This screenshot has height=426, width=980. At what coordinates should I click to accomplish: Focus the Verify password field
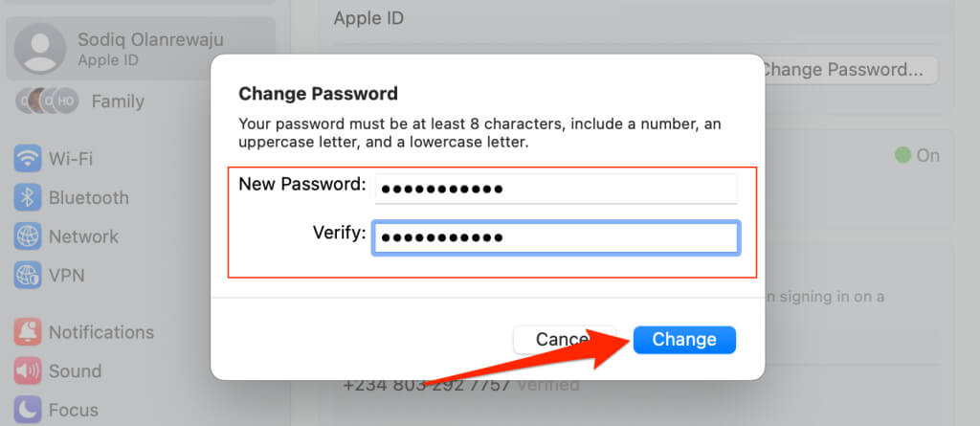(556, 237)
